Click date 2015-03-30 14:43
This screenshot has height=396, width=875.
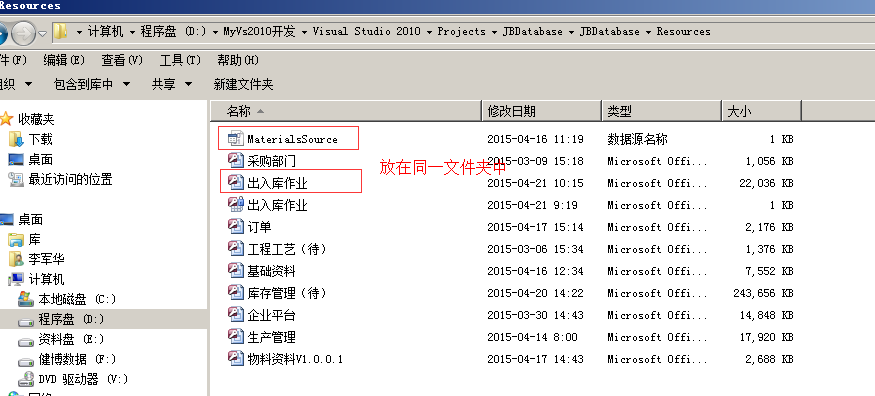[535, 315]
